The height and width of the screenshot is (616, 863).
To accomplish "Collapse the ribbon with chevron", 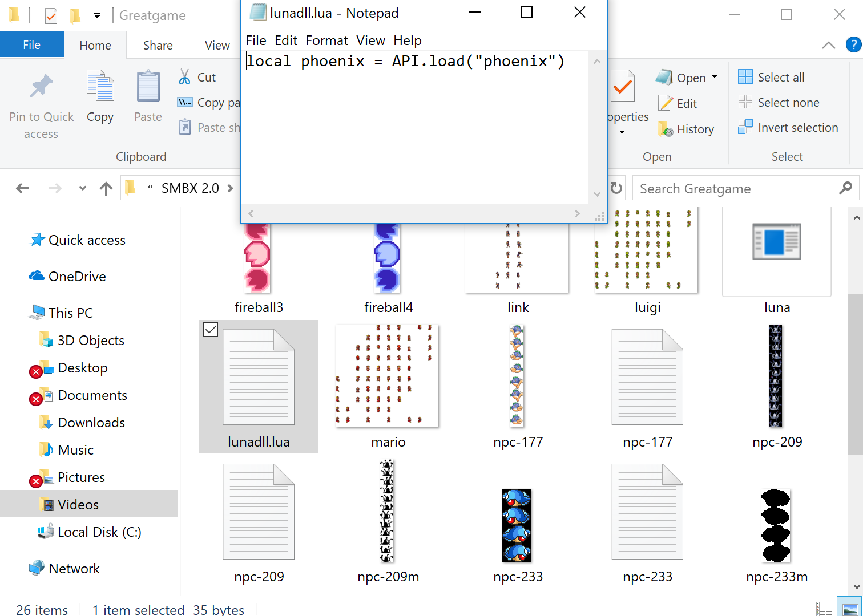I will pos(828,45).
